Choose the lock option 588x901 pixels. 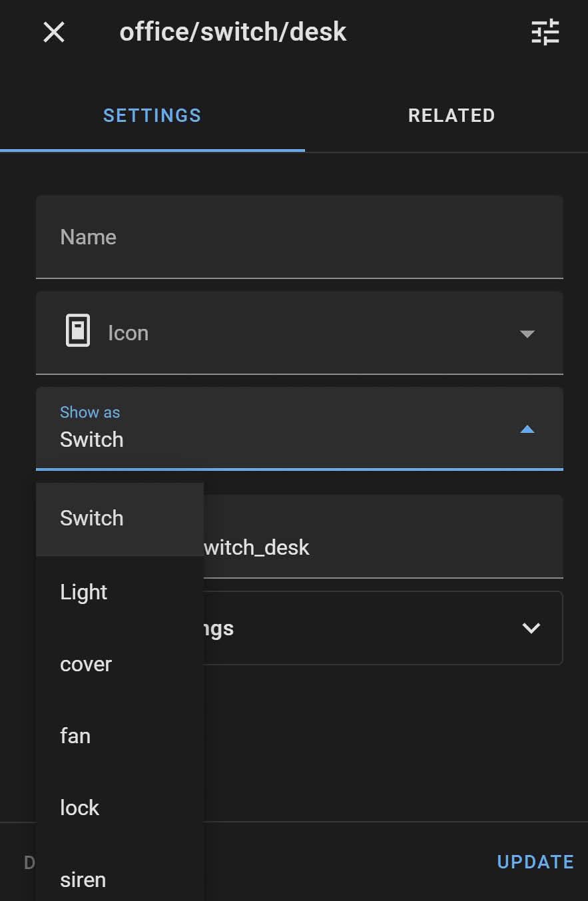coord(120,808)
